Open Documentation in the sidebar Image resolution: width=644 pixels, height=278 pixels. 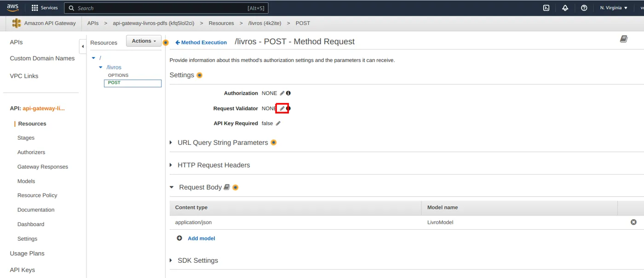coord(36,210)
